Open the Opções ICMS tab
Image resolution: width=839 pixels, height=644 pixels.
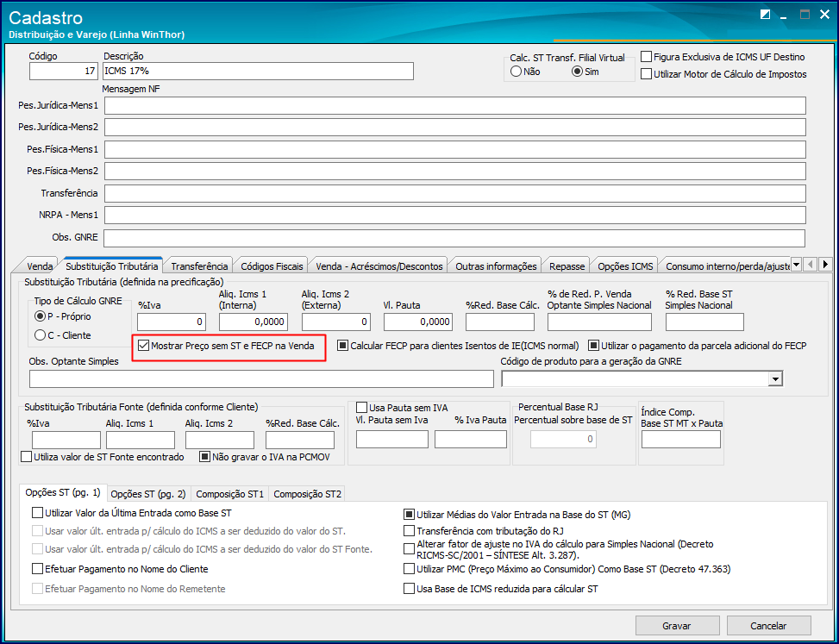click(625, 266)
